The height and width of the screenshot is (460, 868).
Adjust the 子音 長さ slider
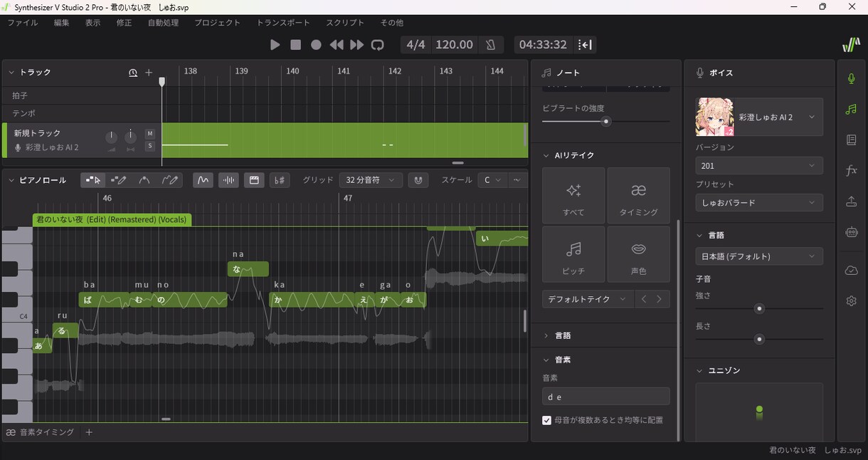tap(759, 339)
